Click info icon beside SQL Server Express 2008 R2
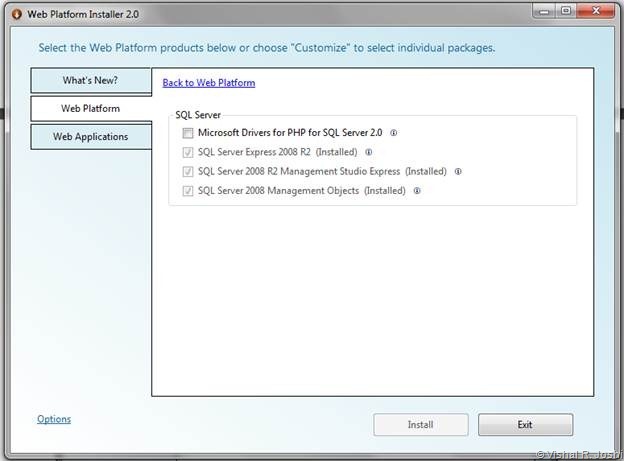624x461 pixels. (x=369, y=153)
